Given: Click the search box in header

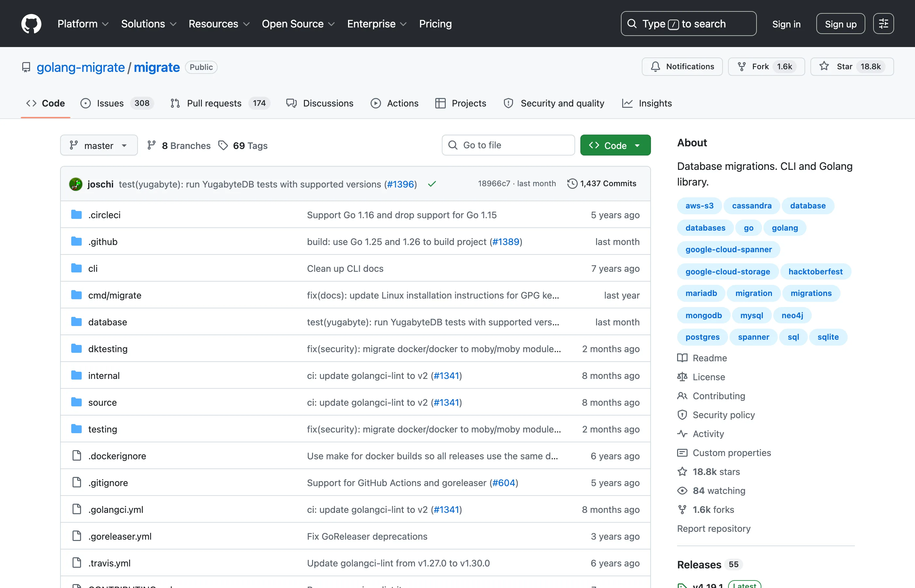Looking at the screenshot, I should click(689, 24).
